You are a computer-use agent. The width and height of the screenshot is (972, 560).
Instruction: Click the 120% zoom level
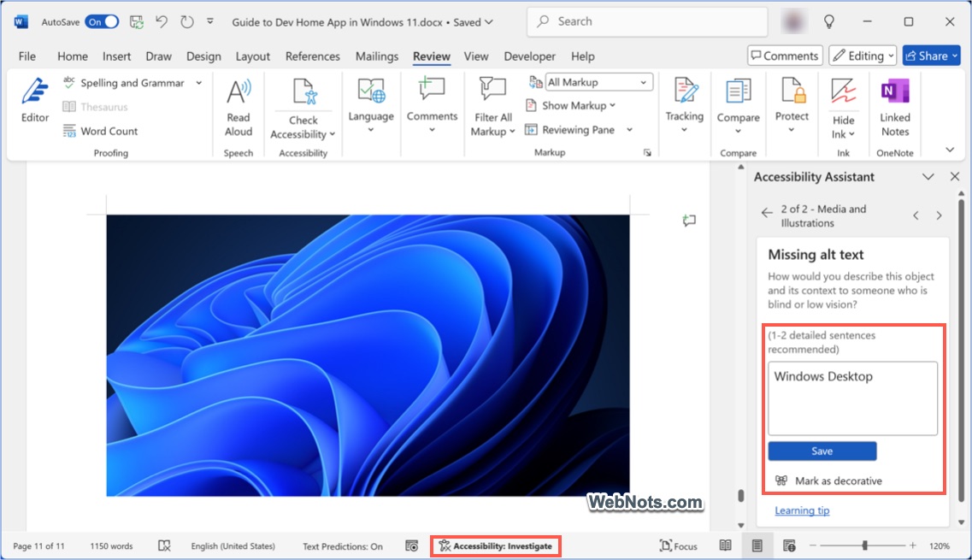pyautogui.click(x=940, y=545)
